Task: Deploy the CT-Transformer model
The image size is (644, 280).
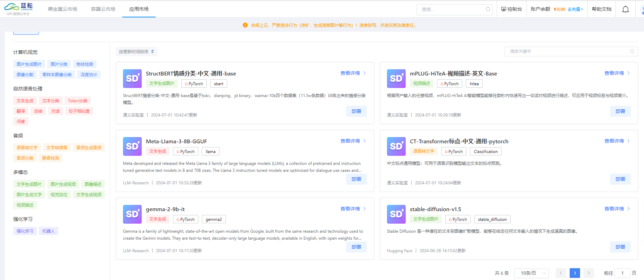Action: 620,179
